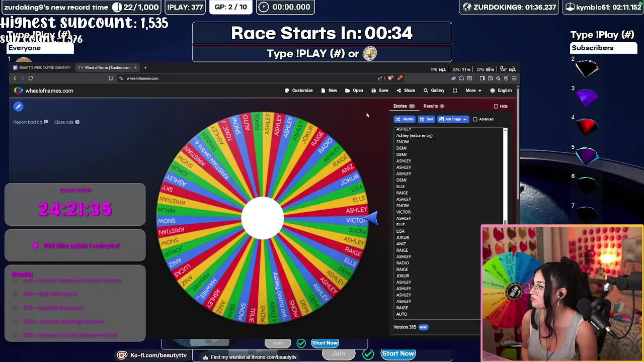The width and height of the screenshot is (644, 362).
Task: Click the throne.com wishlist banner
Action: pyautogui.click(x=250, y=357)
